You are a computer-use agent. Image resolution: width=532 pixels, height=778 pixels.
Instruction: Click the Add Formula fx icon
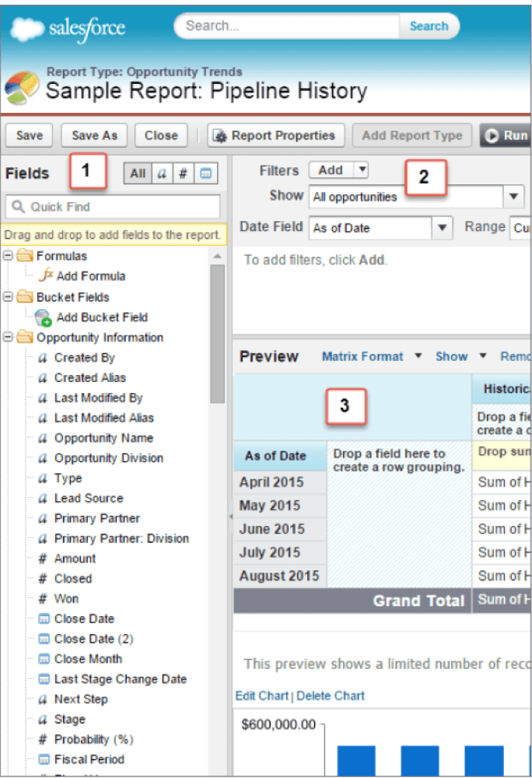[x=45, y=276]
